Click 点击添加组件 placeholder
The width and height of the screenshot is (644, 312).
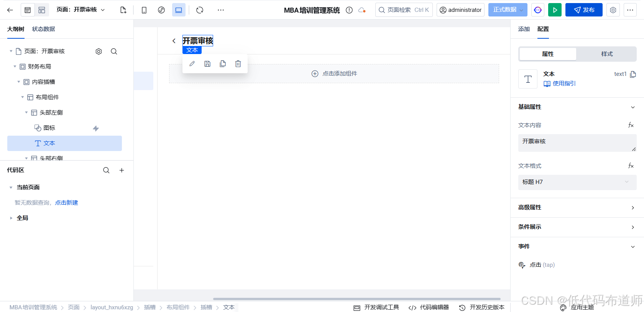coord(334,74)
